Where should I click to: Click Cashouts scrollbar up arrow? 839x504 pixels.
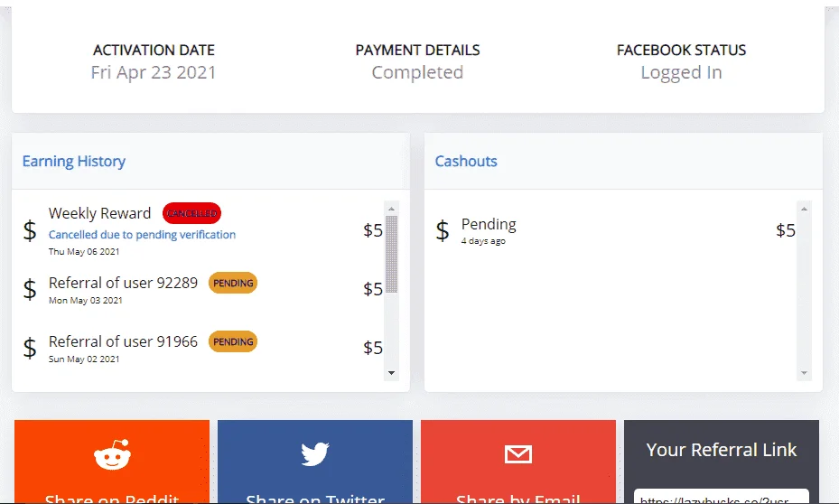804,209
